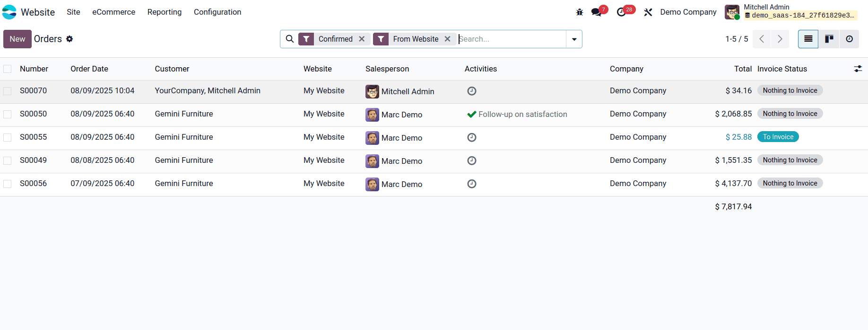Image resolution: width=868 pixels, height=330 pixels.
Task: Open the Mitchell Admin user menu
Action: [791, 12]
